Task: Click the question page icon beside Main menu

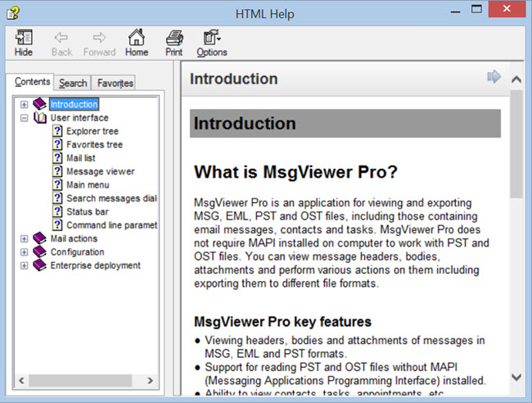Action: coord(57,184)
